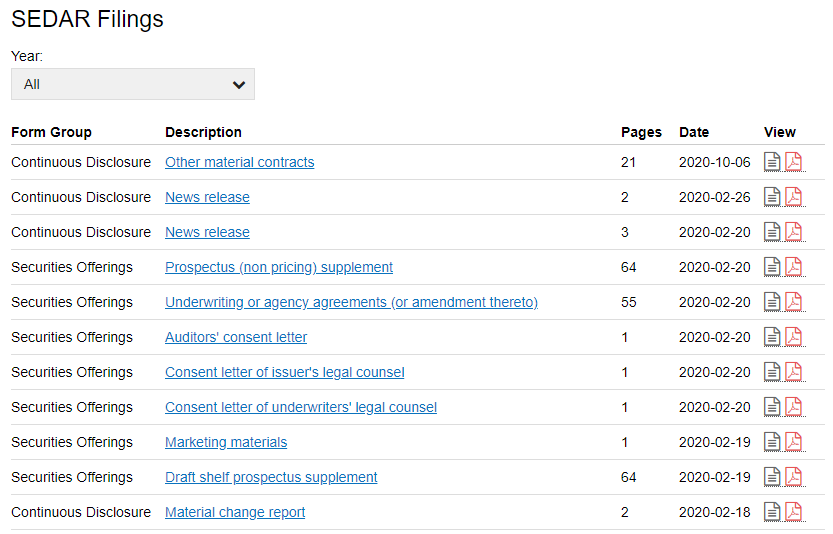Open the Year dropdown showing All
This screenshot has width=833, height=534.
coord(133,84)
